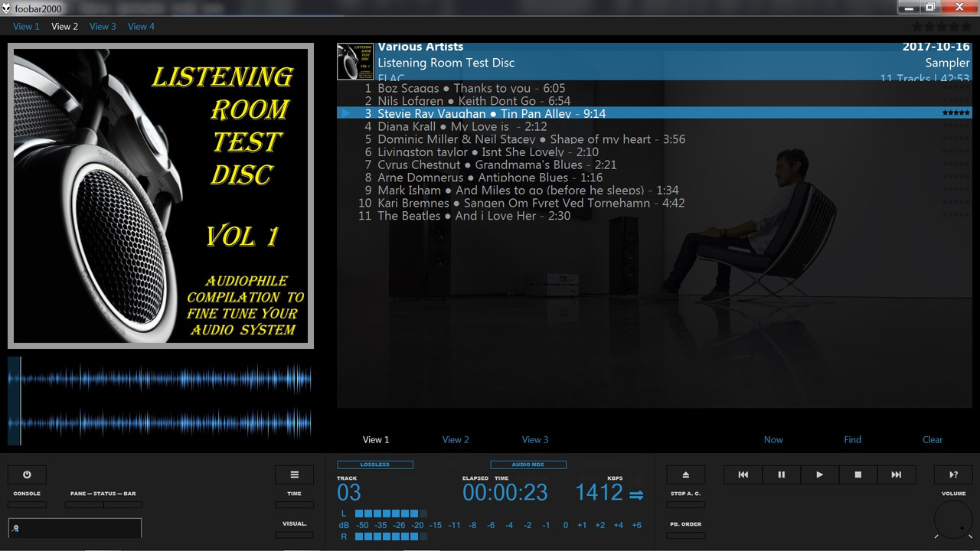The height and width of the screenshot is (551, 980).
Task: Click the Clear link
Action: click(933, 440)
